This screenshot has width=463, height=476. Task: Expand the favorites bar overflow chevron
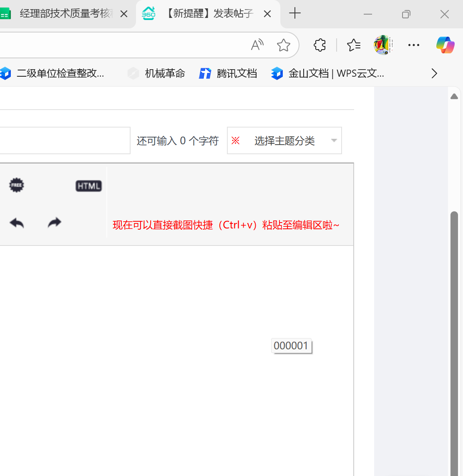[x=434, y=73]
